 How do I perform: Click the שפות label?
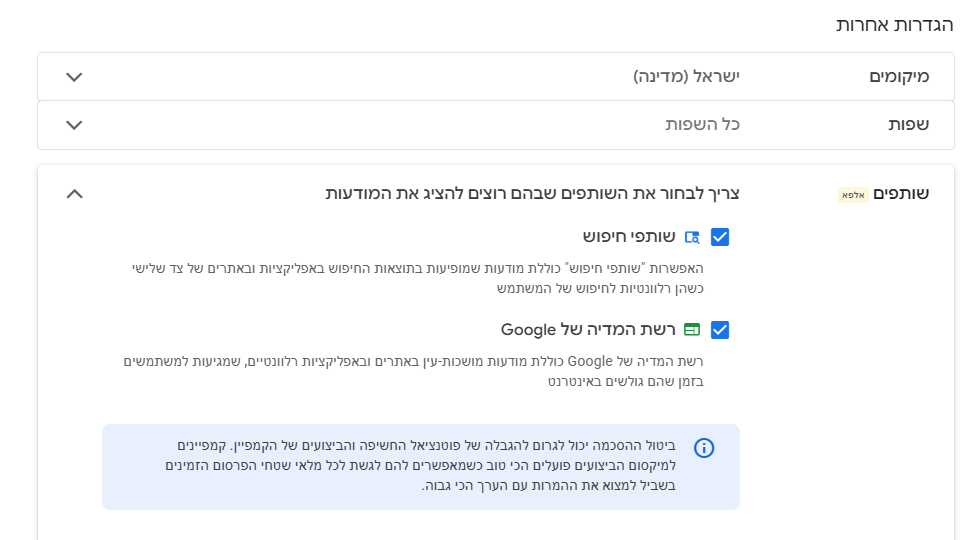point(908,124)
